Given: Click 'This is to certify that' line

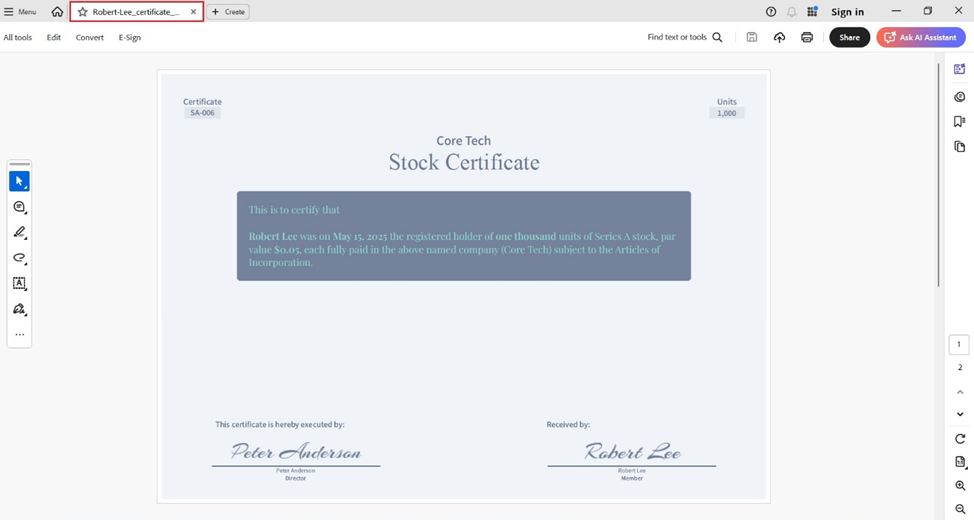Looking at the screenshot, I should point(294,210).
